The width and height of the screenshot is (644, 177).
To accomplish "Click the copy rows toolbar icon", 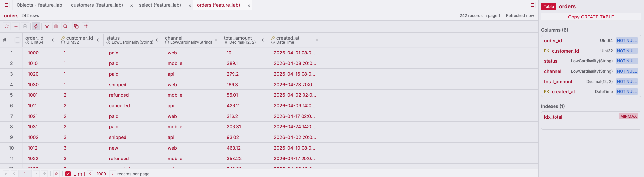I will click(x=76, y=26).
